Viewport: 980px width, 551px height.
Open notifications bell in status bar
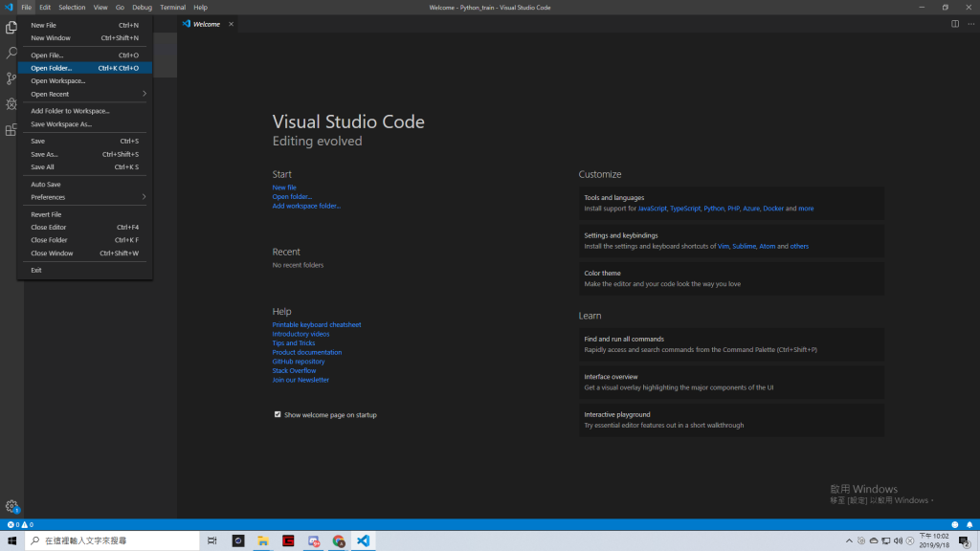click(x=969, y=525)
